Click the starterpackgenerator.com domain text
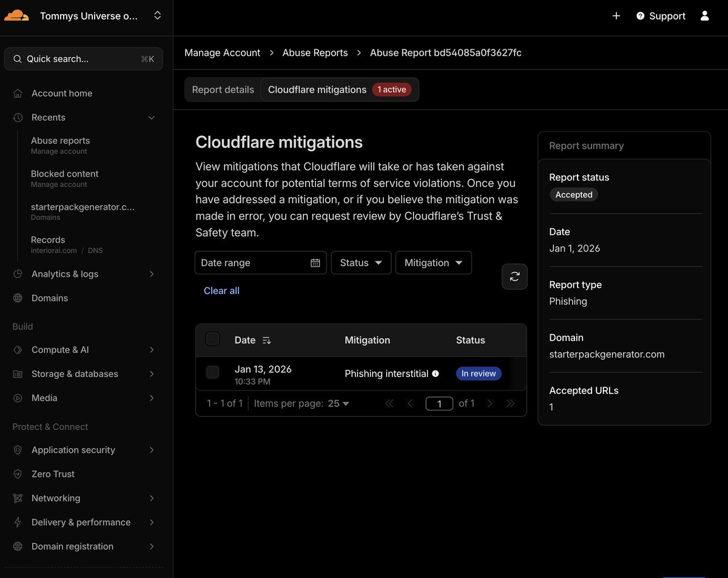The height and width of the screenshot is (578, 728). tap(607, 355)
